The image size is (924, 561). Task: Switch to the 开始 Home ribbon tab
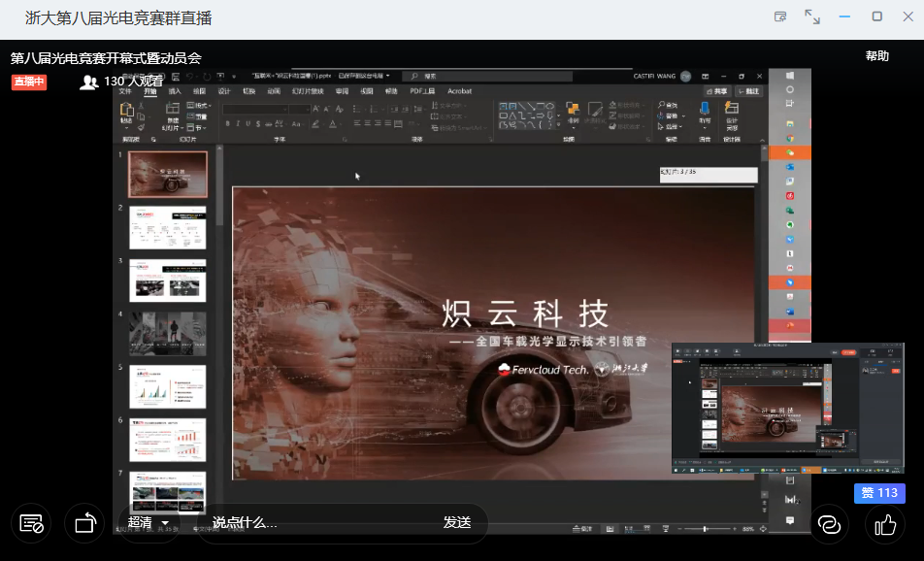[150, 91]
